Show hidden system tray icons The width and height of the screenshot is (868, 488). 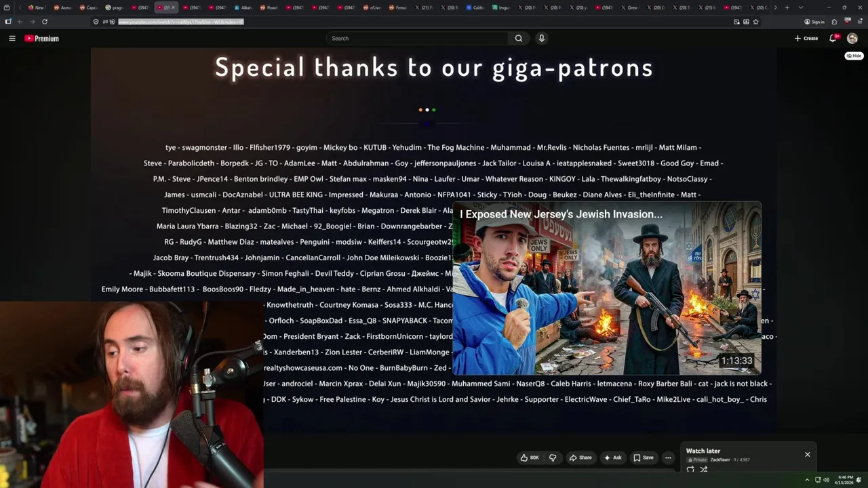tap(807, 480)
